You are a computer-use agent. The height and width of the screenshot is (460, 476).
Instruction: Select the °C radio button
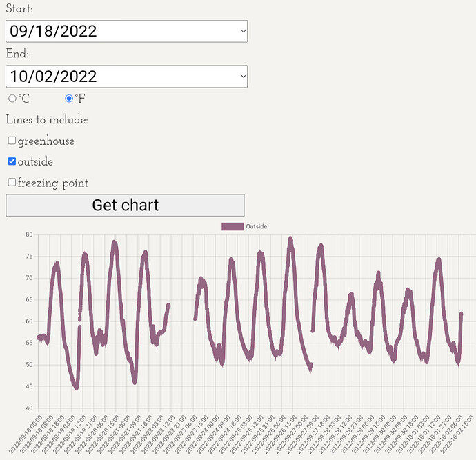(x=12, y=99)
